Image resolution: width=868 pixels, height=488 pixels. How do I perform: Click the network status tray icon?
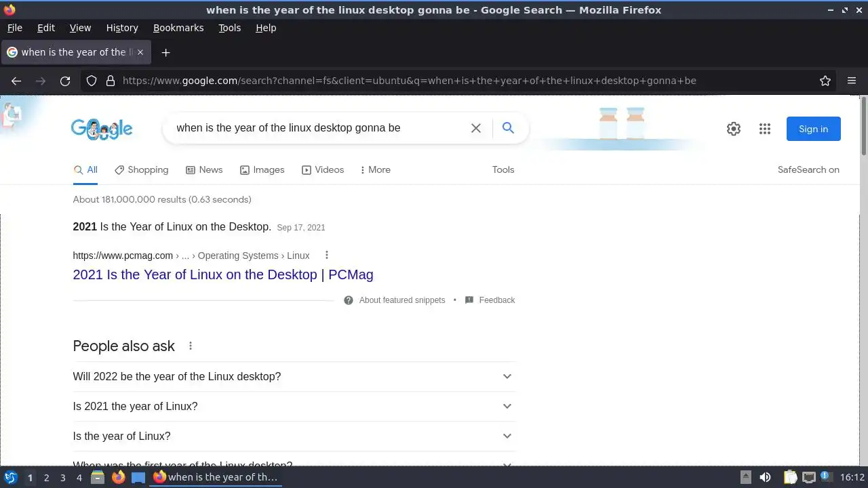point(808,477)
